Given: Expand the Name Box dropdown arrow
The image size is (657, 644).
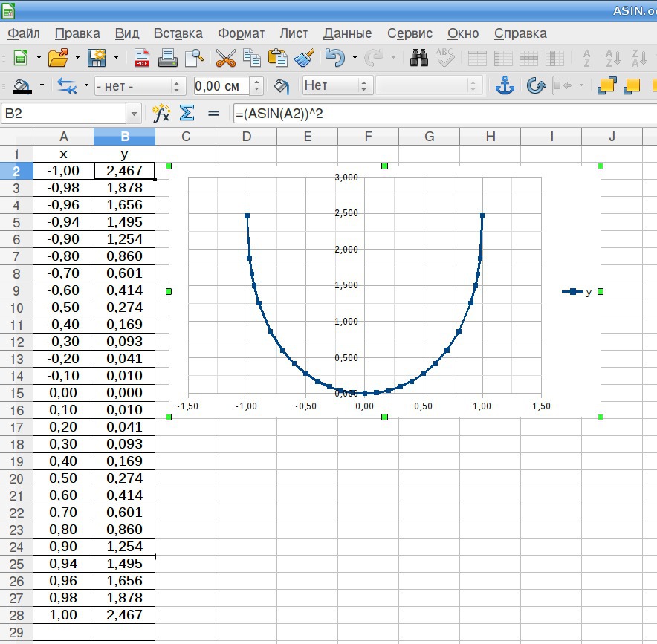Looking at the screenshot, I should tap(135, 114).
